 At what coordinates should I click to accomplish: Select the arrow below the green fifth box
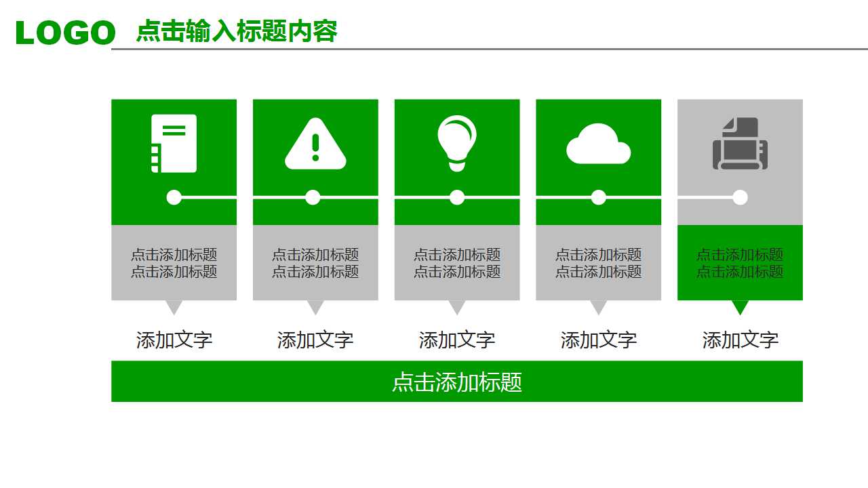(x=739, y=306)
